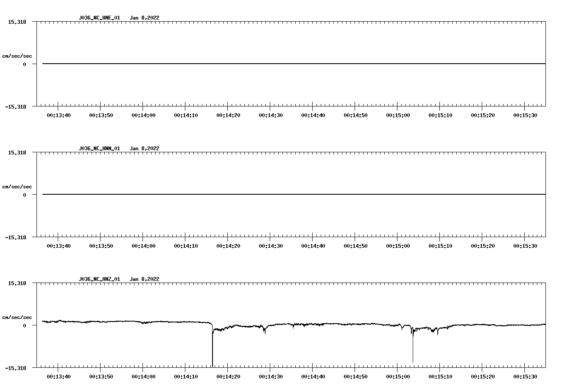Click the cm/sec/sec unit label on HNE plot
Viewport: 576px width, 392px height.
pos(17,56)
